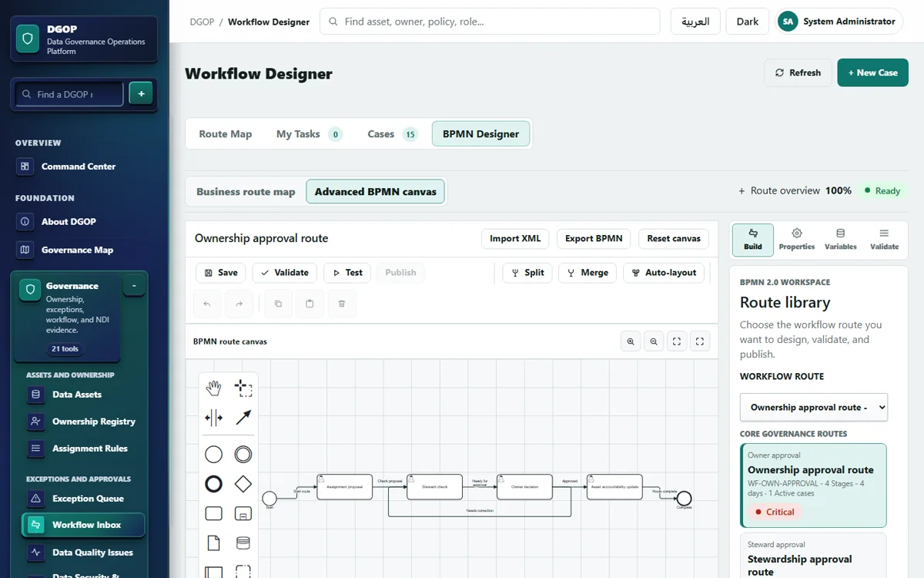
Task: Select the Owner decision task node
Action: pyautogui.click(x=524, y=486)
